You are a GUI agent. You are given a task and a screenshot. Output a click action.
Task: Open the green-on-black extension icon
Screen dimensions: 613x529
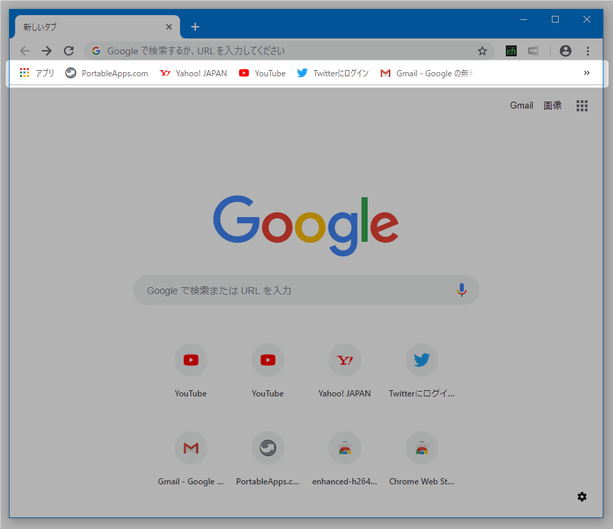(x=511, y=51)
